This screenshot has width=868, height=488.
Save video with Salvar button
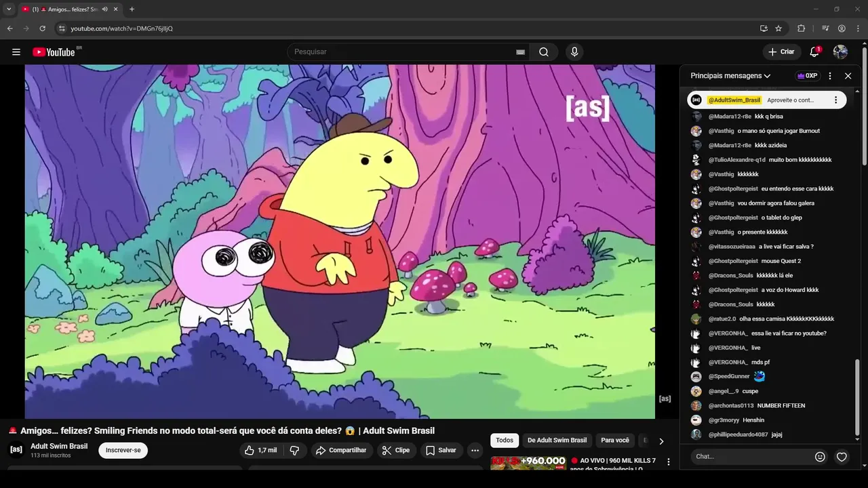[441, 450]
